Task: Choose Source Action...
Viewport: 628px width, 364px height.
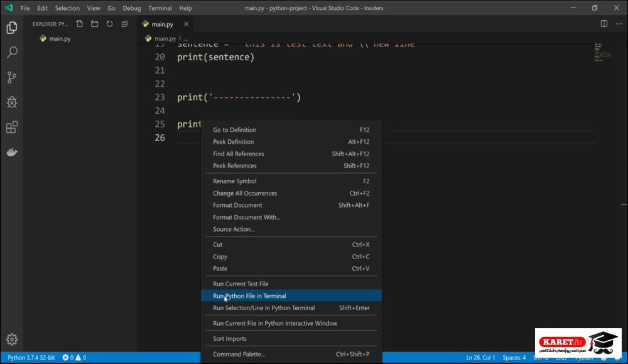Action: pyautogui.click(x=291, y=229)
